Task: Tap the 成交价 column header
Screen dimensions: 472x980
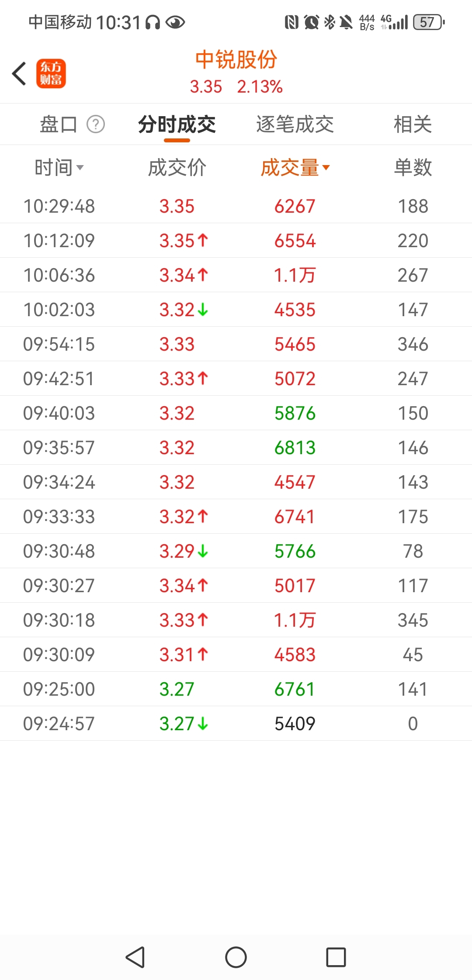Action: point(177,168)
